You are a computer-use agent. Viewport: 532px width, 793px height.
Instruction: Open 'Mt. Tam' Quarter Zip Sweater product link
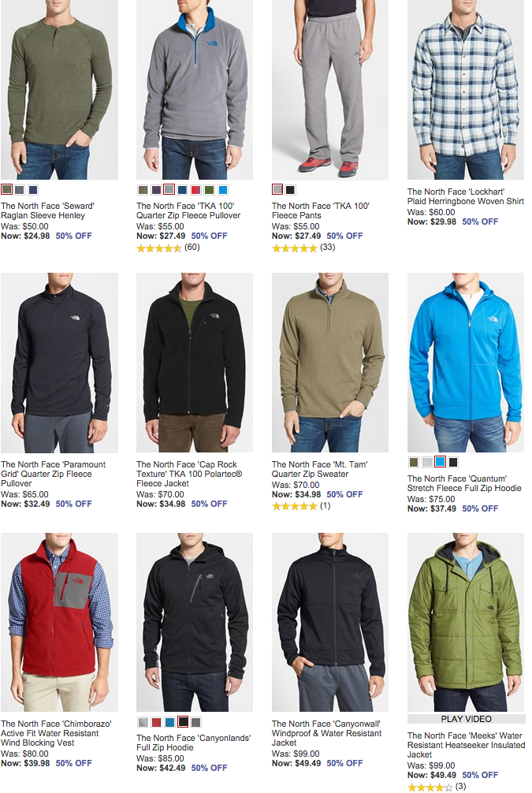click(x=320, y=469)
